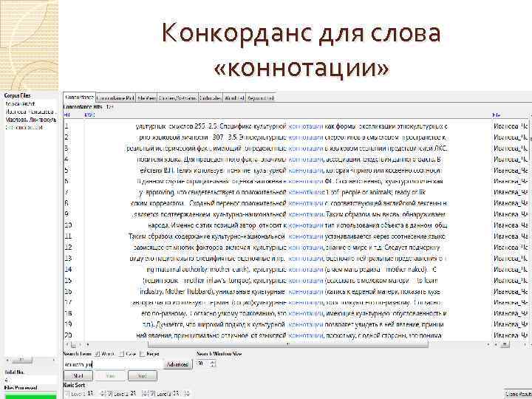
Task: Click the File column header
Action: 497,115
